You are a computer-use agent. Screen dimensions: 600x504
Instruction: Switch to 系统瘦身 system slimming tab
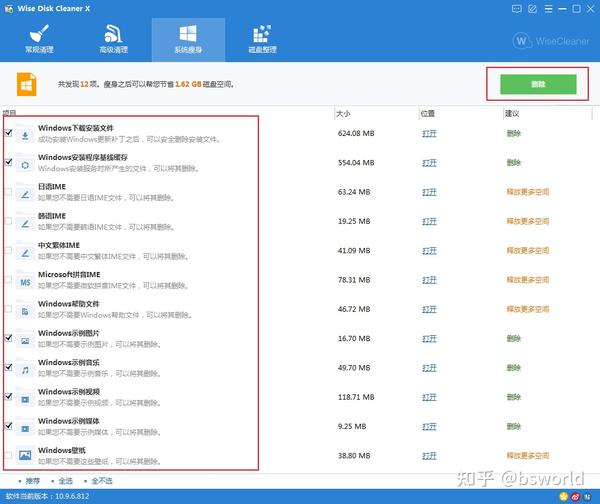point(188,39)
